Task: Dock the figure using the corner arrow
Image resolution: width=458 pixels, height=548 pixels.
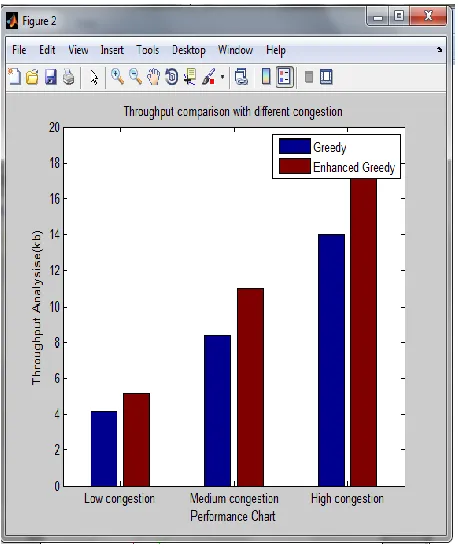Action: click(439, 50)
